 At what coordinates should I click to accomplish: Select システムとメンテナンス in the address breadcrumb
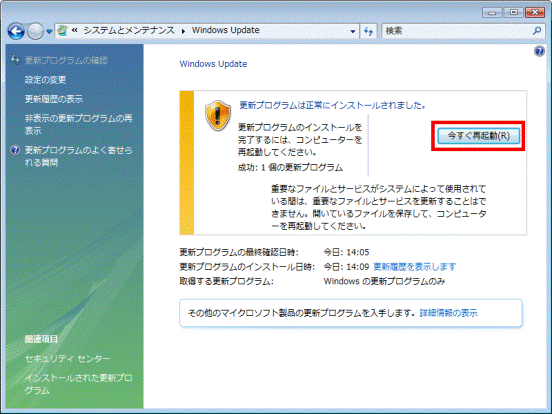click(128, 31)
